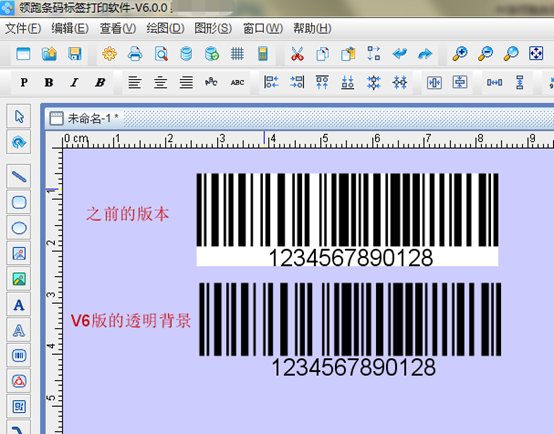Click the fit-to-window arrows icon
Image resolution: width=554 pixels, height=434 pixels.
point(536,54)
